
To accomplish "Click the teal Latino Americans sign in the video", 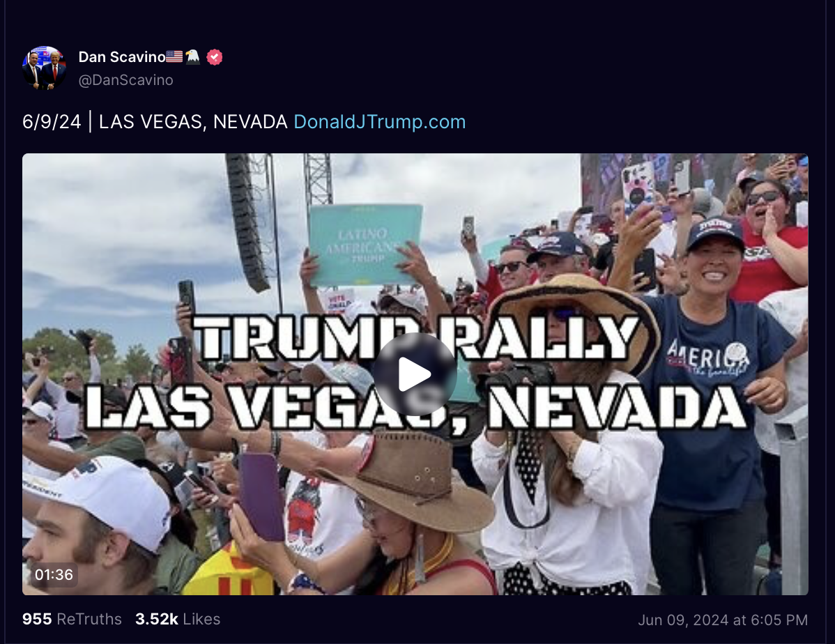I will coord(365,245).
